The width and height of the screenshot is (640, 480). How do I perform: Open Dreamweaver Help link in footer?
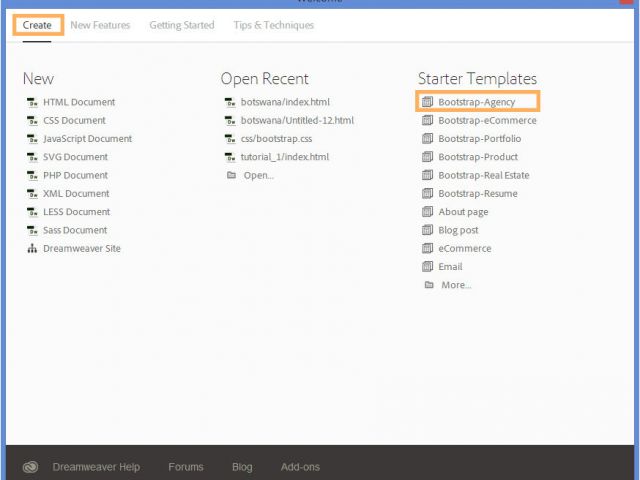96,467
